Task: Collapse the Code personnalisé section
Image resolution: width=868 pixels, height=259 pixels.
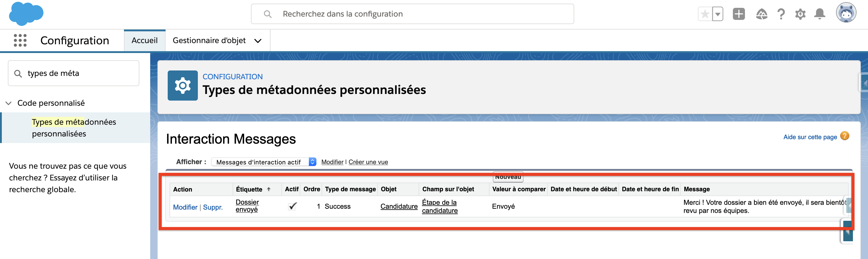Action: coord(9,103)
